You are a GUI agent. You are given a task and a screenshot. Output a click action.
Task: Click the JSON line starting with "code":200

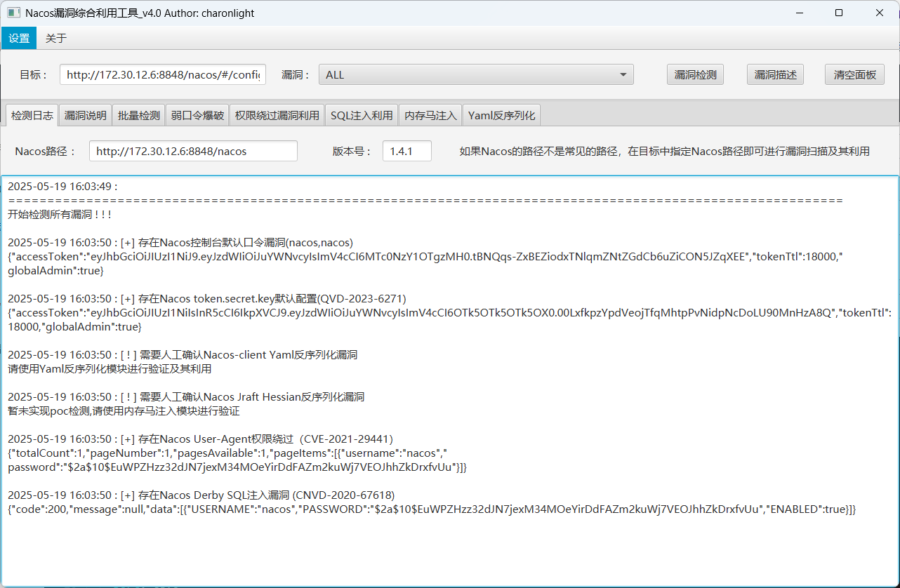[x=432, y=509]
